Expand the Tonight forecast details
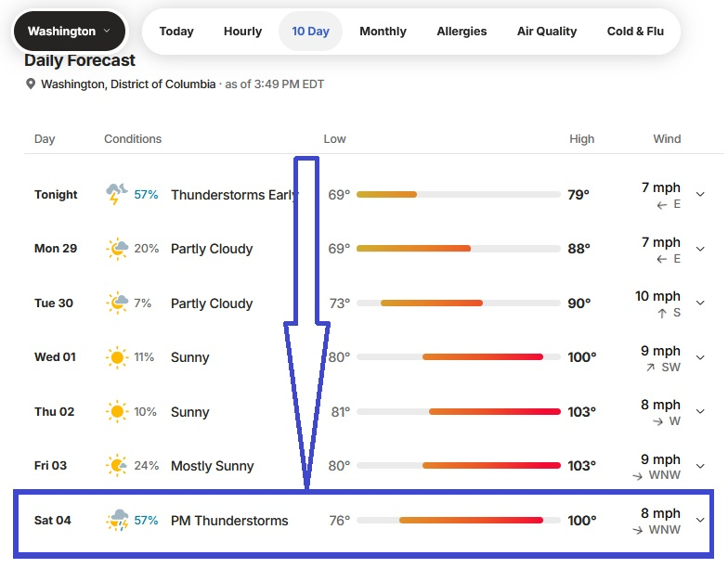The image size is (728, 568). point(700,195)
